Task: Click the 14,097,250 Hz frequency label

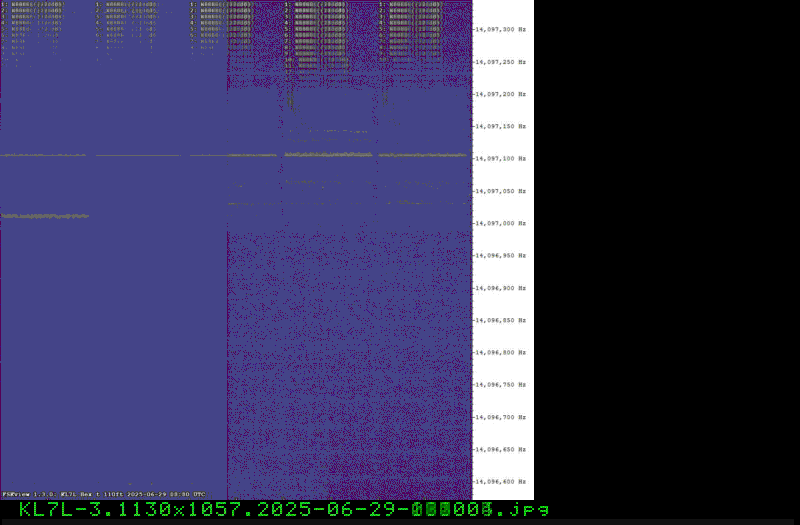Action: pos(501,62)
